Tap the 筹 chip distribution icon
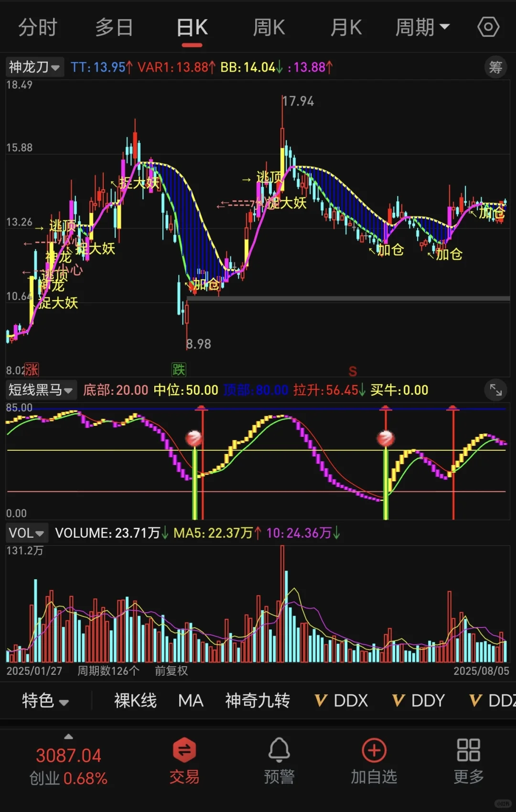Viewport: 516px width, 812px height. pyautogui.click(x=495, y=67)
